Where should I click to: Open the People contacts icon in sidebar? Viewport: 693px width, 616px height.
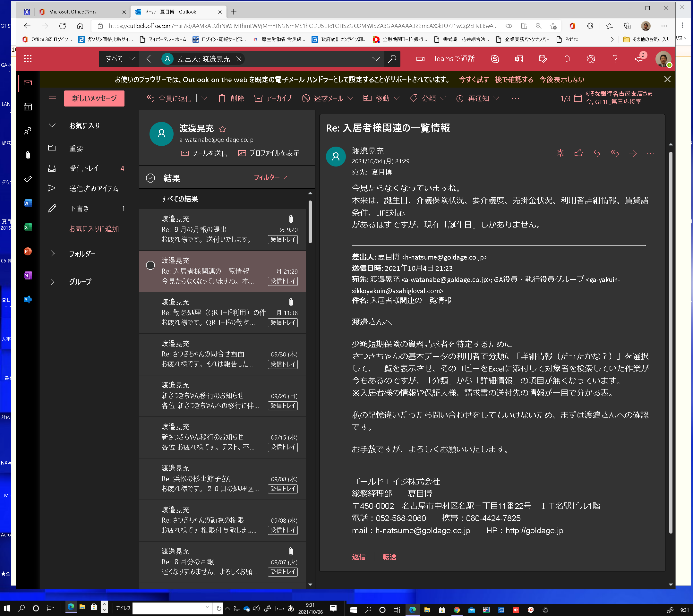28,131
